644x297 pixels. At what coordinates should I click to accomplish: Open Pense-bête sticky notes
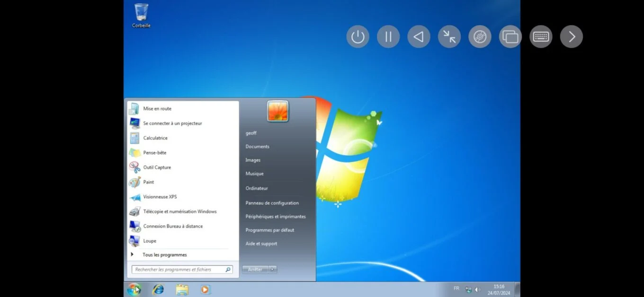183,153
